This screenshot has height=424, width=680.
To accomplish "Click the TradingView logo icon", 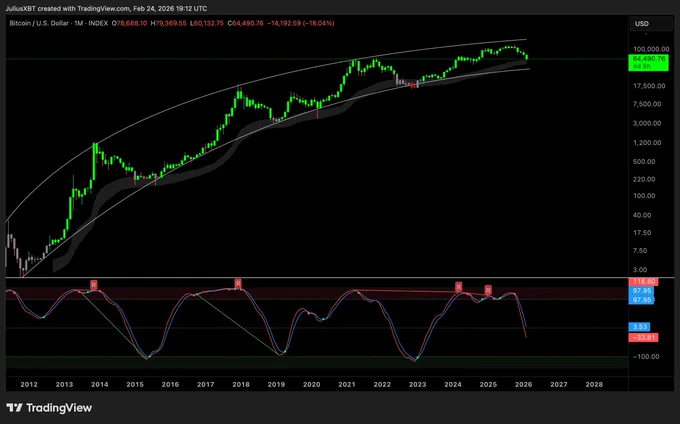I will [x=14, y=408].
